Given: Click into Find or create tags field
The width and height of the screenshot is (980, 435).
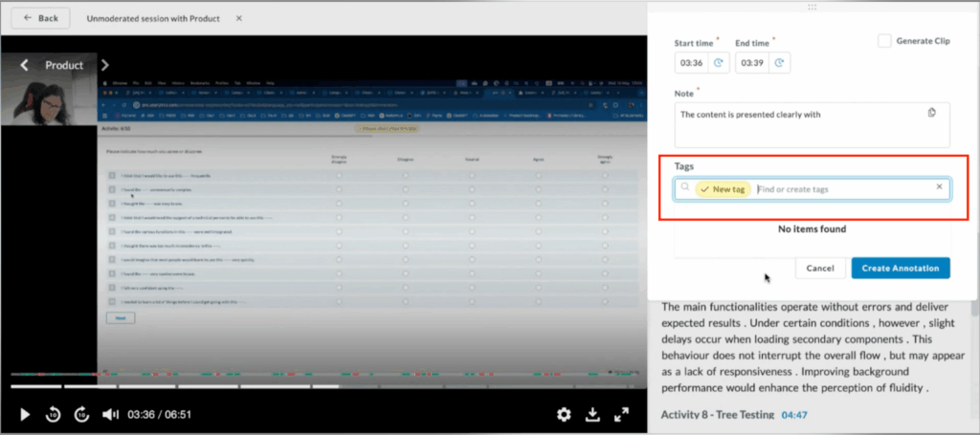Looking at the screenshot, I should pos(842,189).
